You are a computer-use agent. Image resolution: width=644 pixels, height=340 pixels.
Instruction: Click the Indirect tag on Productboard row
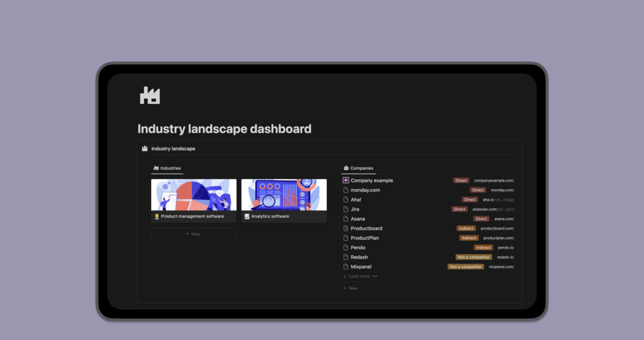pyautogui.click(x=466, y=228)
